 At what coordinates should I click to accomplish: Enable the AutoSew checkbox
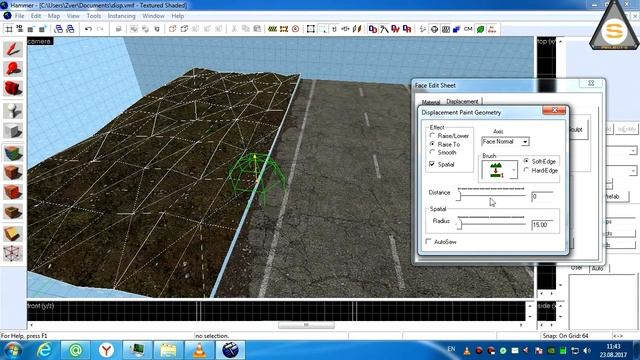(441, 242)
